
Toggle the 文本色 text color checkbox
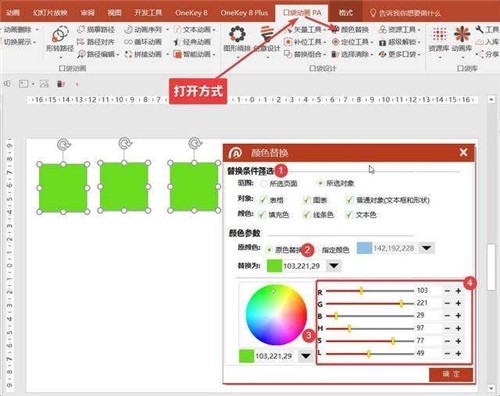tap(349, 215)
